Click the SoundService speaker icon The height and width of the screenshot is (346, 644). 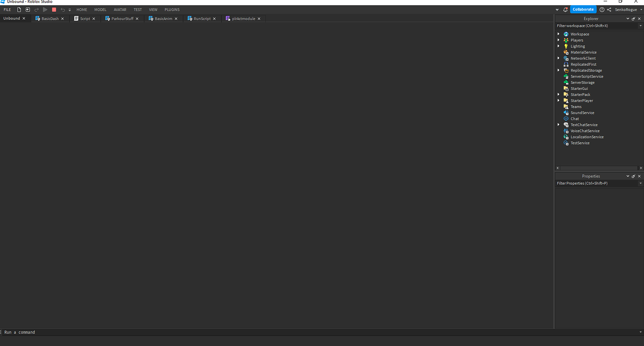[566, 113]
